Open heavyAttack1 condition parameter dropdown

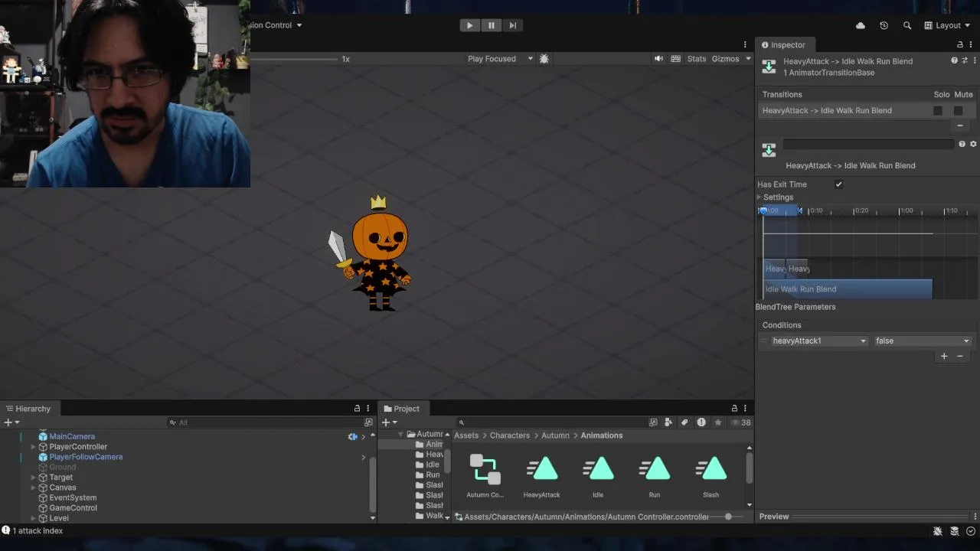[819, 341]
